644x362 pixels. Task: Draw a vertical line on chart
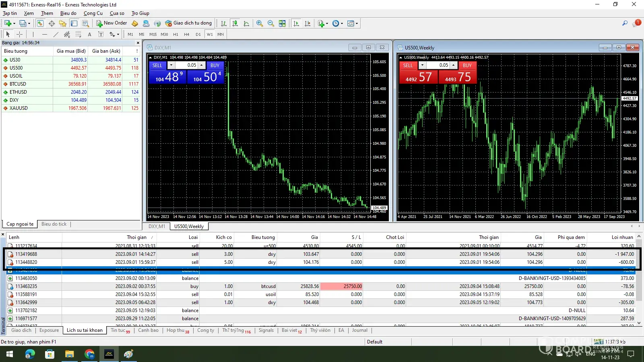coord(33,35)
